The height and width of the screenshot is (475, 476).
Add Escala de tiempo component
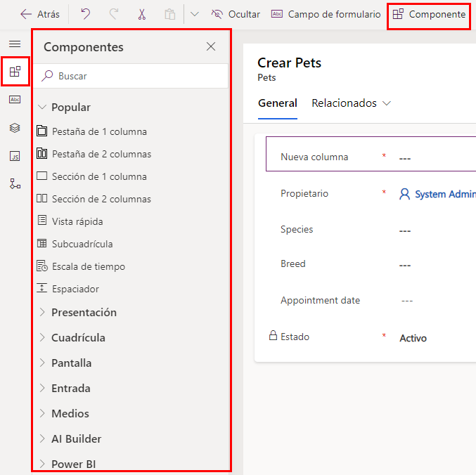pos(81,266)
